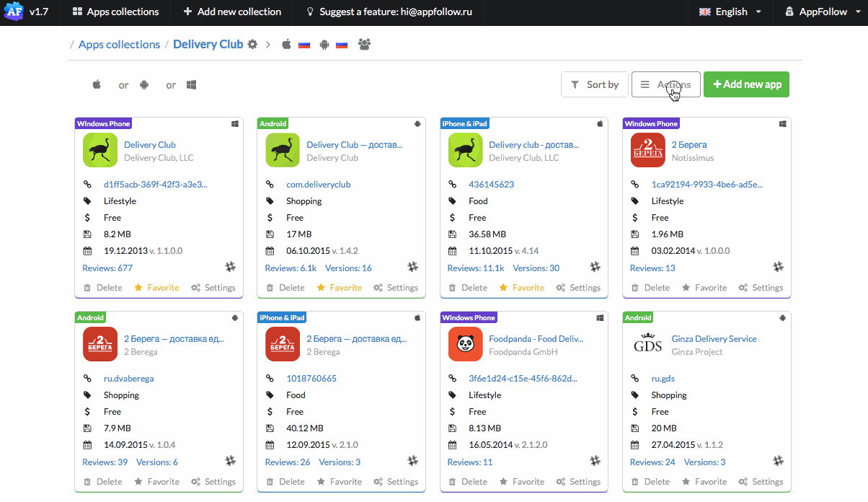Filter by Apple platform icon
The height and width of the screenshot is (502, 868).
click(x=97, y=85)
